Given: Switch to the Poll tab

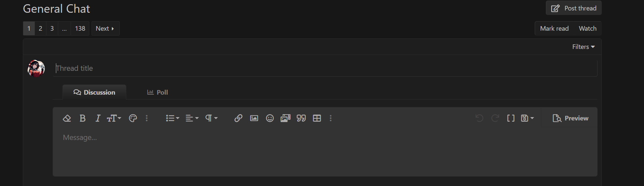Looking at the screenshot, I should 158,92.
